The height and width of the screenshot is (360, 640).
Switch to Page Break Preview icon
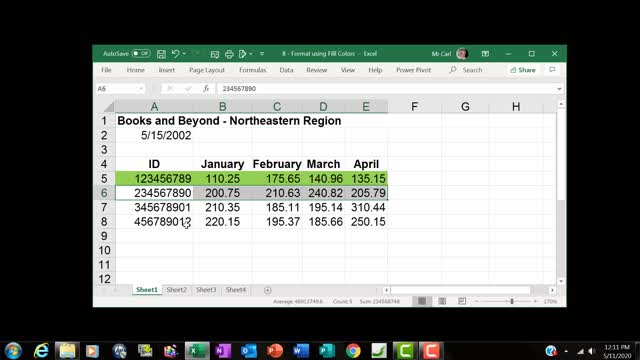[462, 301]
